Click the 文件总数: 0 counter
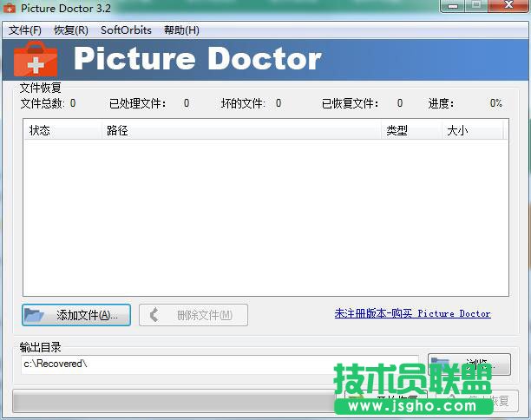This screenshot has width=531, height=420. 48,103
